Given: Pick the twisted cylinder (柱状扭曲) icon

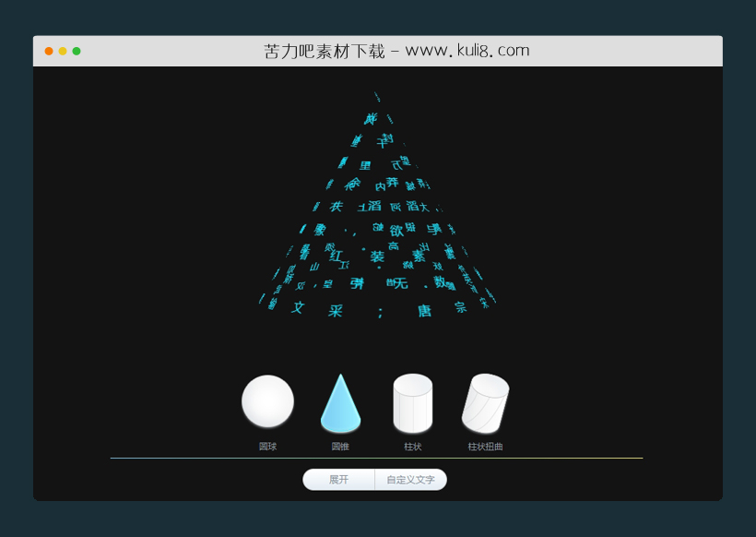Looking at the screenshot, I should 485,403.
